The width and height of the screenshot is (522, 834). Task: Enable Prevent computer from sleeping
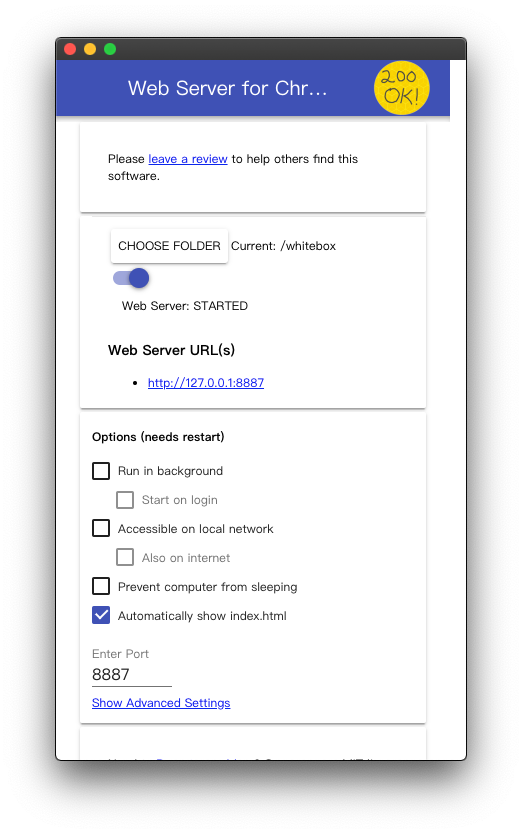coord(101,586)
